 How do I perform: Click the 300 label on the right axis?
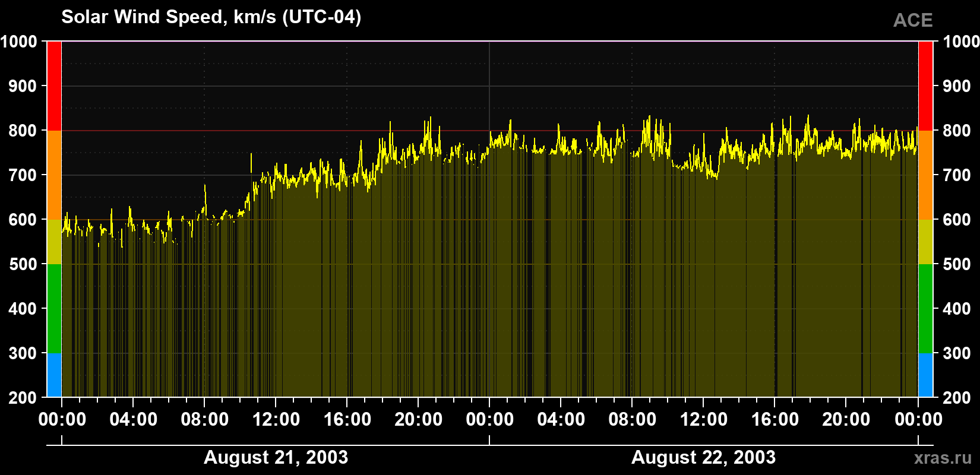click(957, 353)
